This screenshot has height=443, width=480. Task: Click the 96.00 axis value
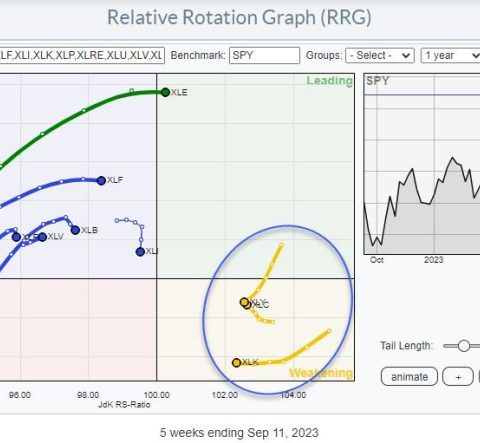(x=20, y=395)
